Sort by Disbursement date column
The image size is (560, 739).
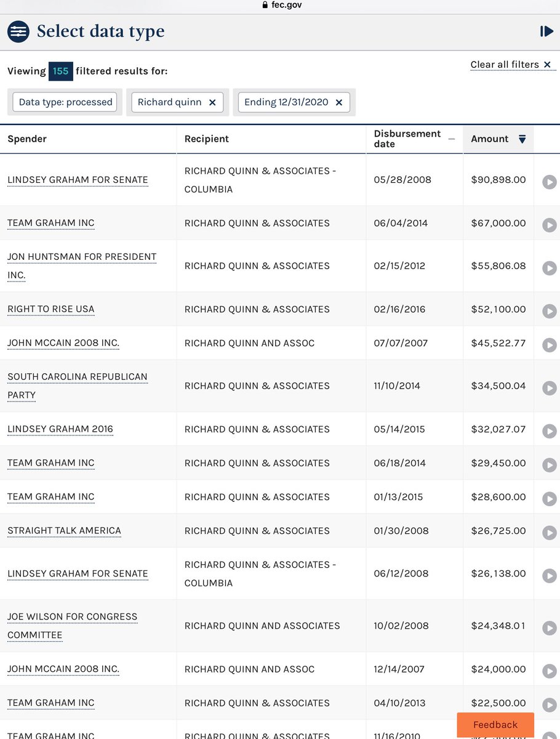coord(415,139)
